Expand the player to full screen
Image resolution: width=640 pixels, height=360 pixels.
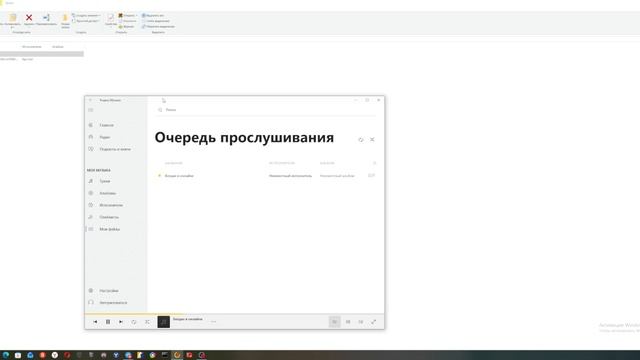(x=373, y=322)
